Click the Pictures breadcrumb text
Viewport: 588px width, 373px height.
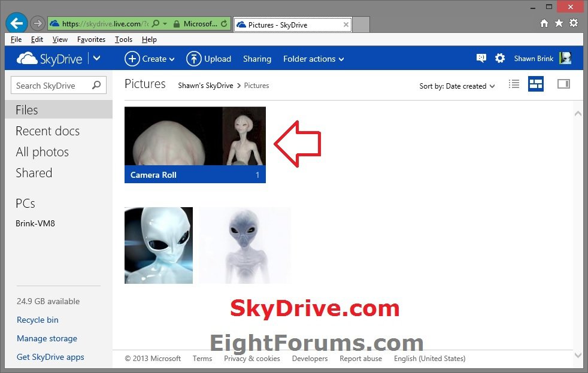(256, 86)
